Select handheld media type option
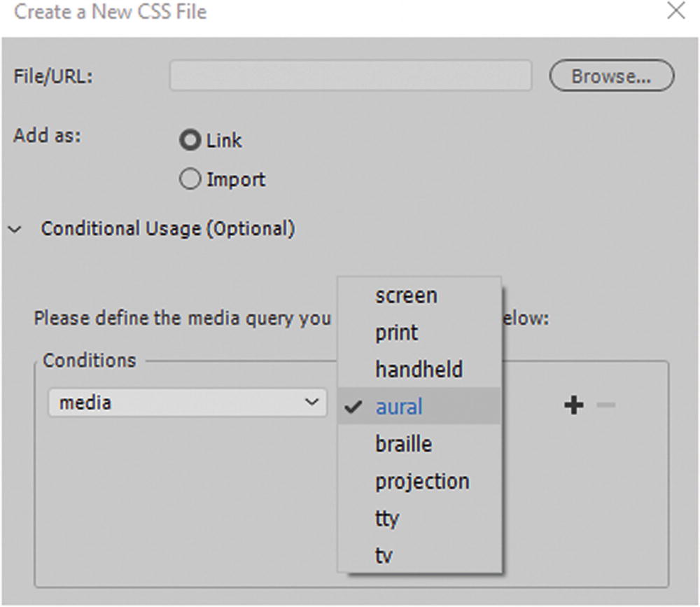This screenshot has width=700, height=607. (419, 370)
